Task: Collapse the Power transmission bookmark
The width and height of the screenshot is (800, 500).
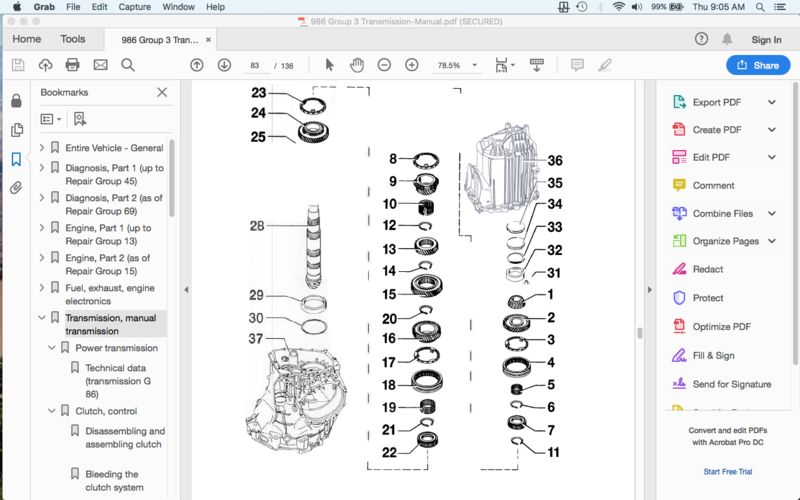Action: 52,348
